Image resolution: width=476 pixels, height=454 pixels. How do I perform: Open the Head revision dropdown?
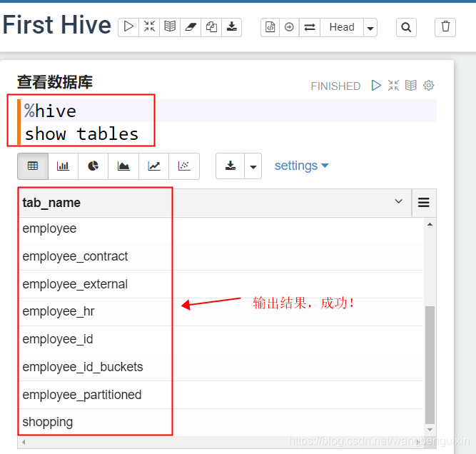[342, 27]
